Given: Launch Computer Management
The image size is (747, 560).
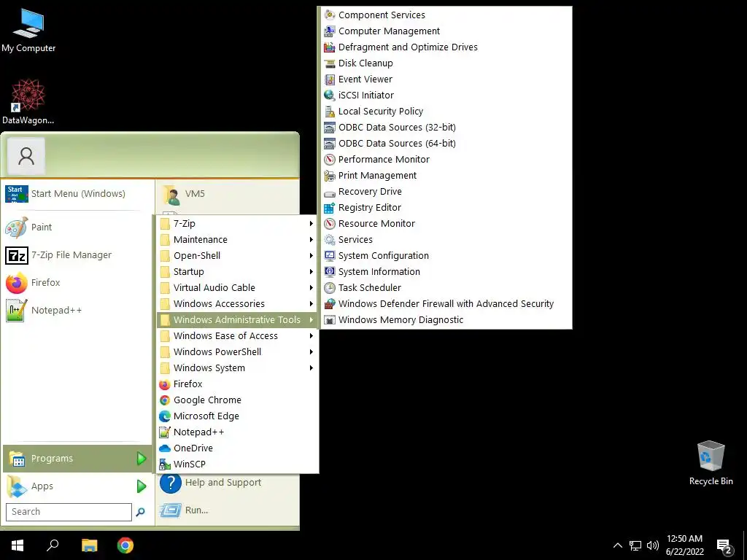Looking at the screenshot, I should click(x=446, y=31).
